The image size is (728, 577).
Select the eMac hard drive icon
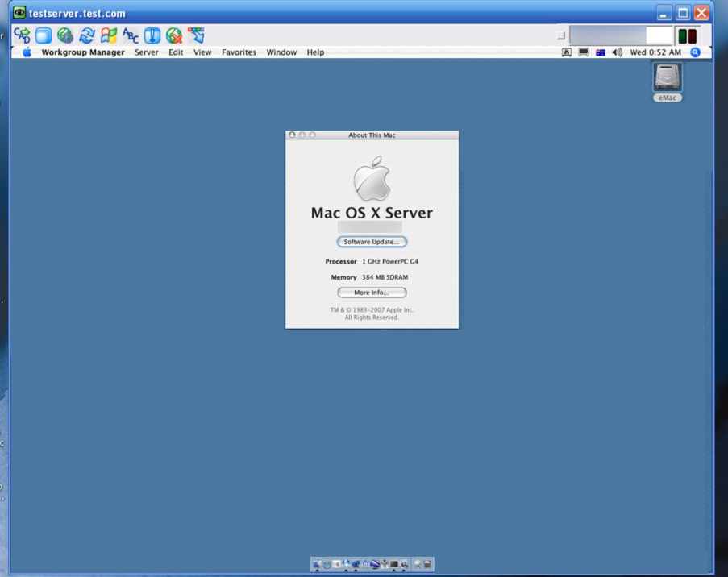pos(668,77)
